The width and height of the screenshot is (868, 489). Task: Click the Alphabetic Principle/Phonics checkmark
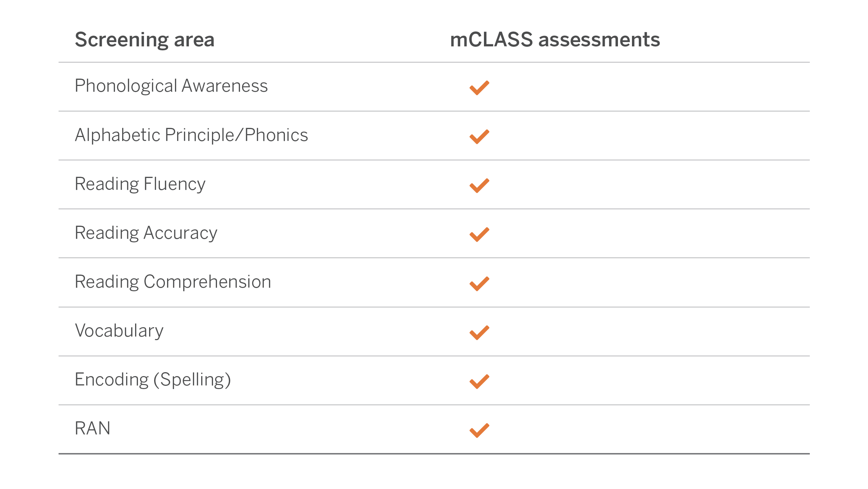click(x=479, y=137)
